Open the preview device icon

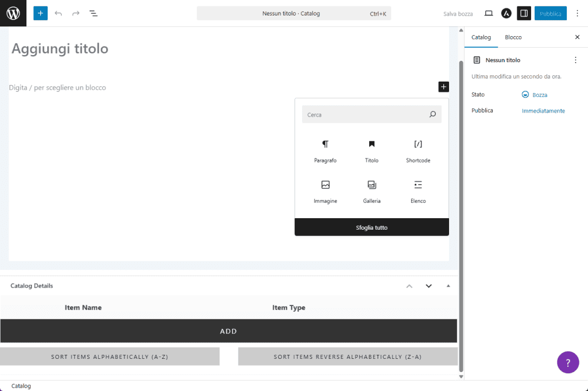pos(489,13)
